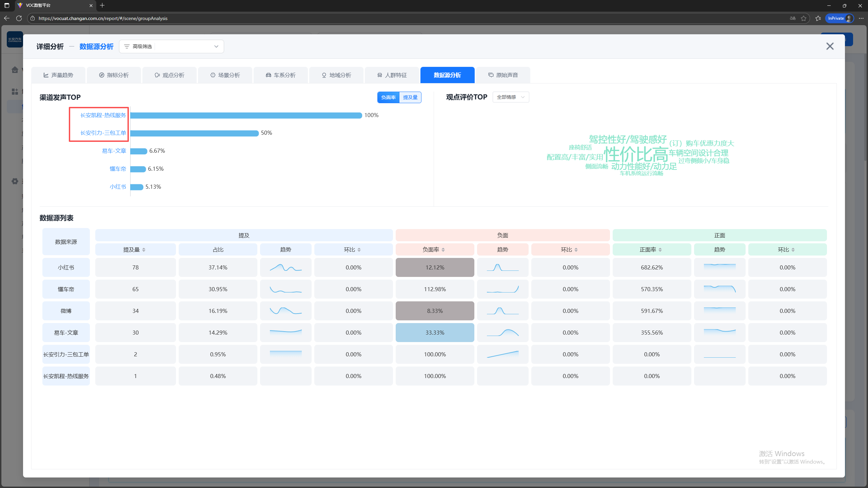
Task: Close the detailed analysis dialog
Action: point(830,46)
